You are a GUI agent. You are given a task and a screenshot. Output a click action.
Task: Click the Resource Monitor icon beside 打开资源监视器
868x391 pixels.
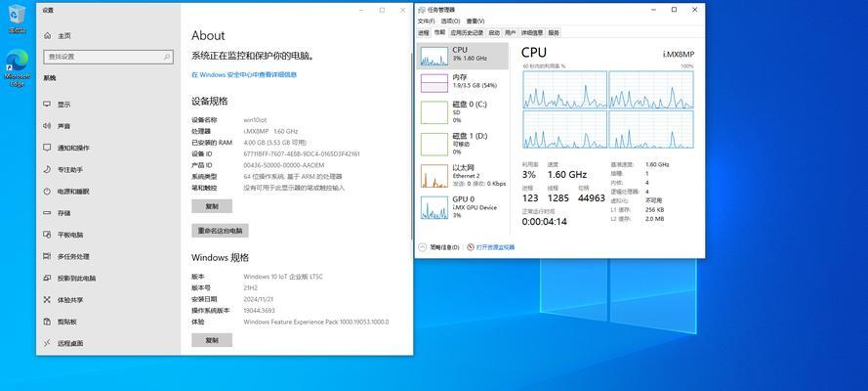pos(471,247)
